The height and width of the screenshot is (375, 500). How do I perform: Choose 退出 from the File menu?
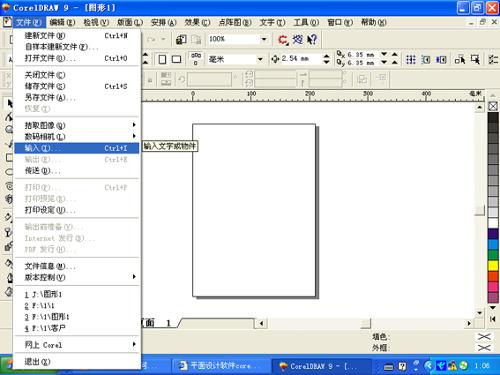point(77,361)
